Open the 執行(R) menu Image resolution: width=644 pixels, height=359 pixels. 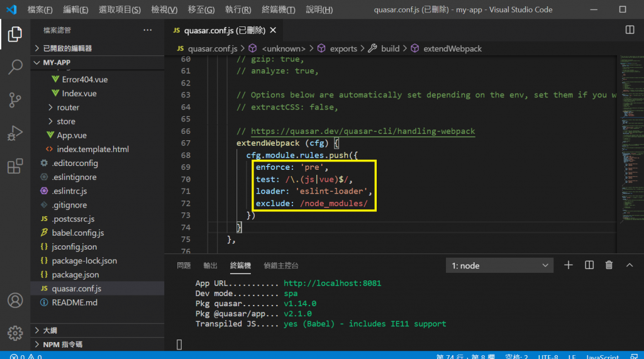point(238,9)
